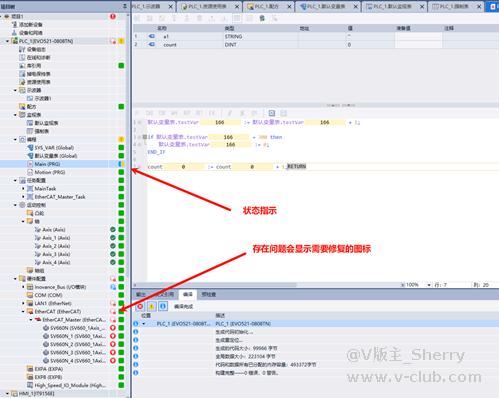Click the green check icon beside Axis_2

point(113,246)
